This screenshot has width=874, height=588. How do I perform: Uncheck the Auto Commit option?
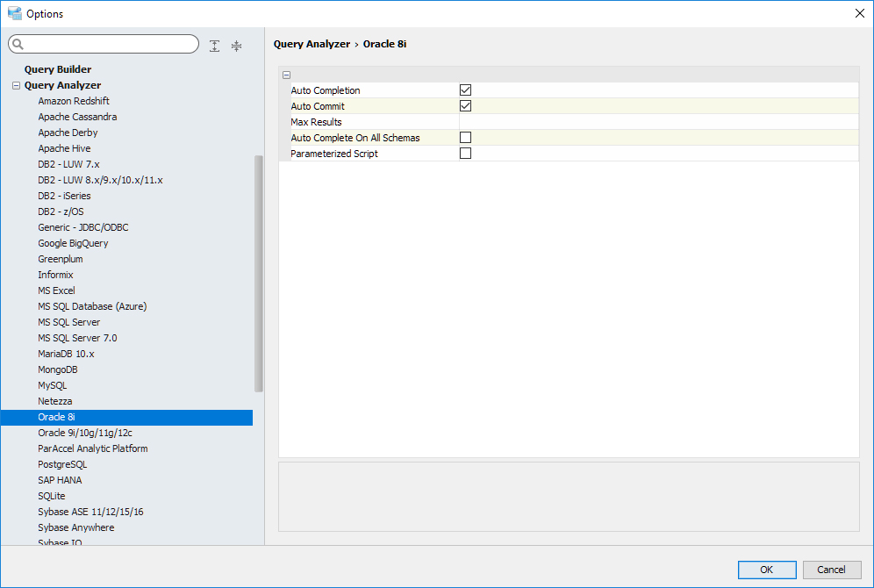click(466, 106)
